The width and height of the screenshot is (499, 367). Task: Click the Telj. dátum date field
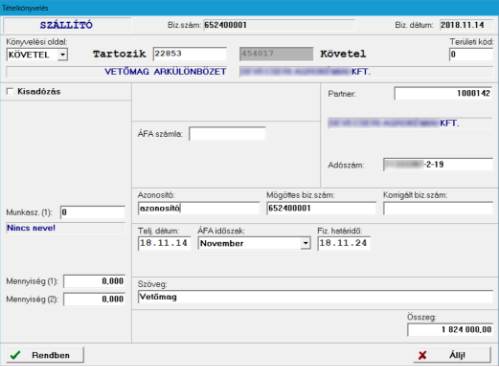click(x=164, y=243)
